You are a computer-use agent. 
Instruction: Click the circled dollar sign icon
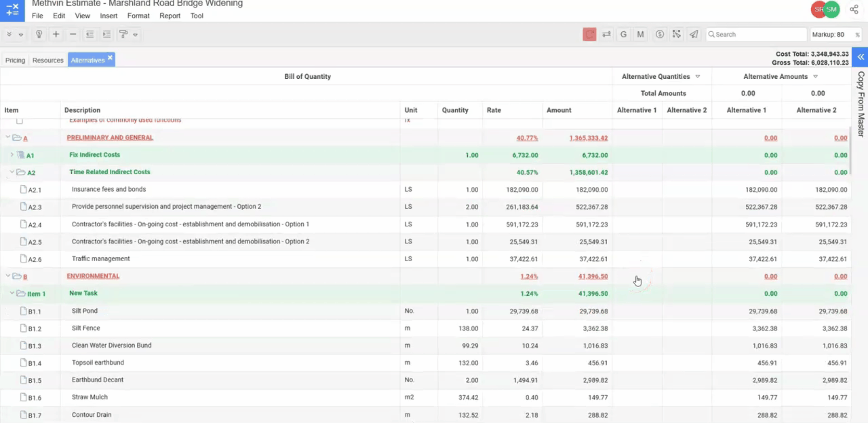coord(660,34)
